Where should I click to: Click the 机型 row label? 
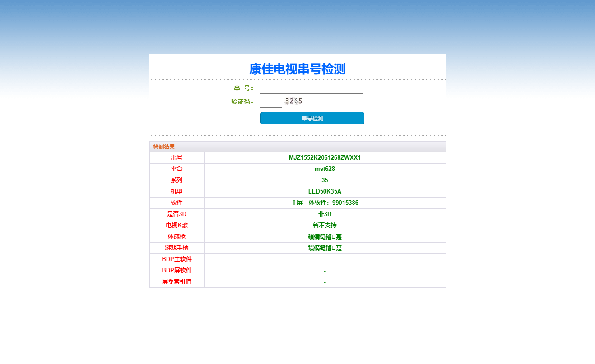[177, 192]
